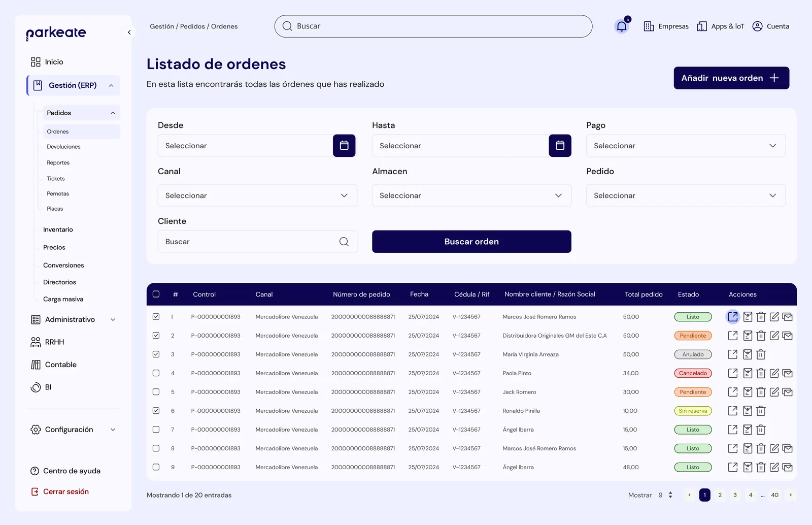Collapse the sidebar with the arrow button
Screen dimensions: 812x525
(x=129, y=32)
